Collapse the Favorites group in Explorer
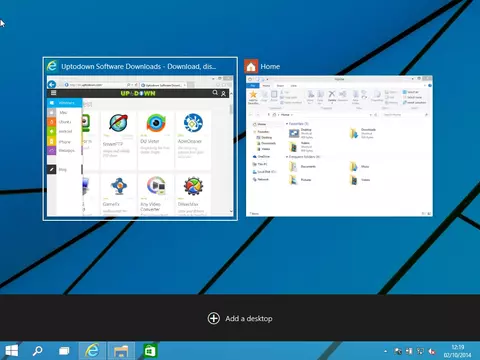Screen dimensions: 480x360 287,124
